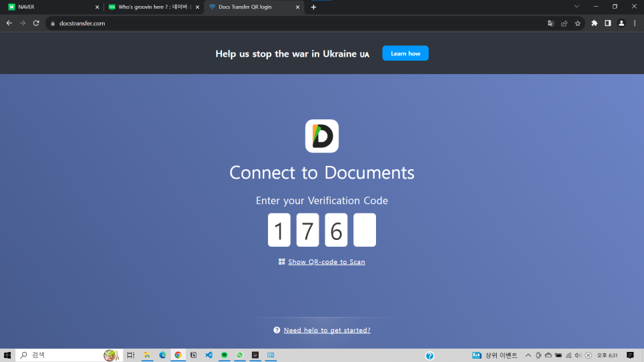Switch to the Who's groovin here tab

click(x=153, y=7)
